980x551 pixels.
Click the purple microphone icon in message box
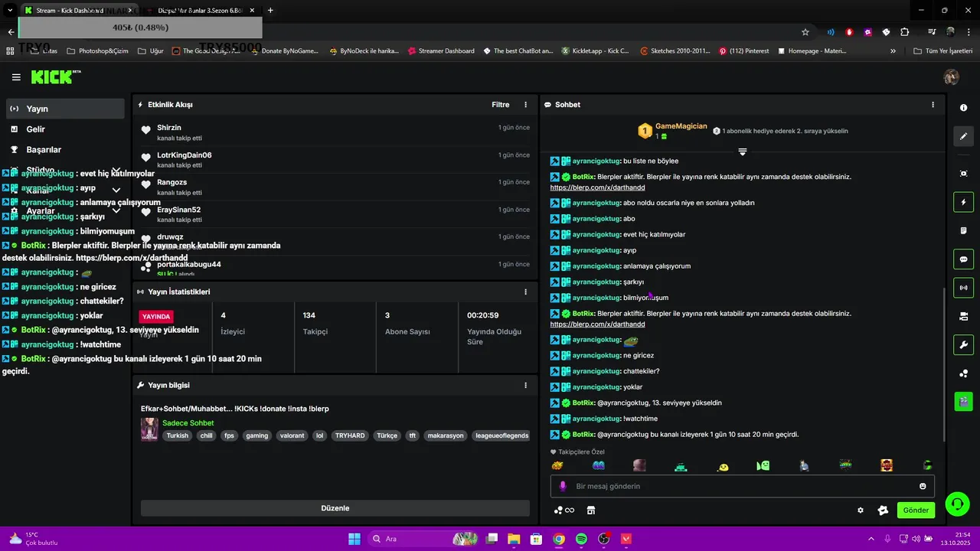[x=563, y=486]
